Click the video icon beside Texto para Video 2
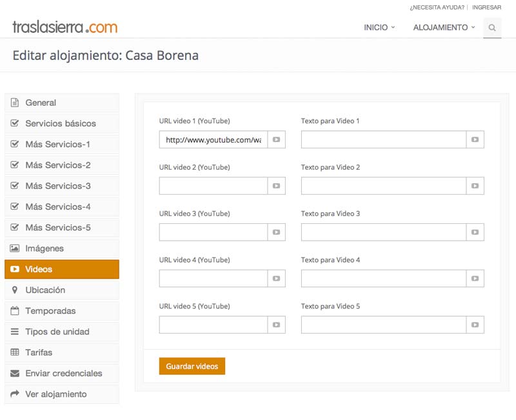516x420 pixels. click(x=475, y=186)
